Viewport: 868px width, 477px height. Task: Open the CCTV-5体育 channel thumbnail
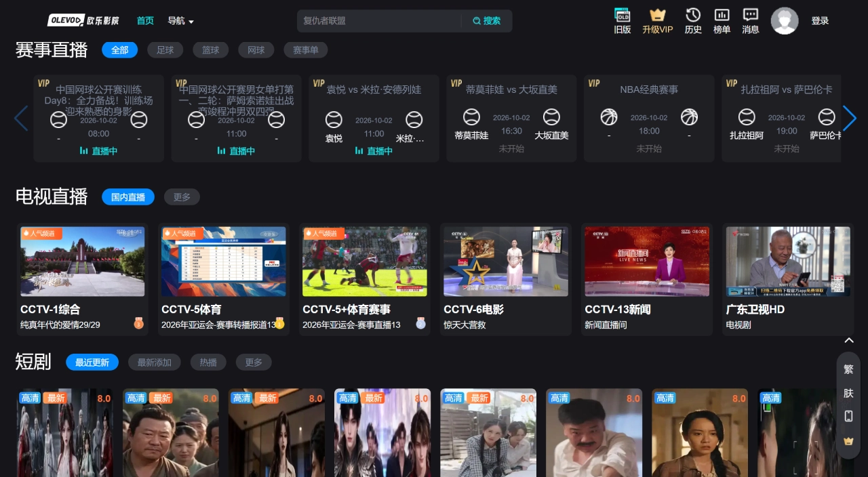click(224, 262)
